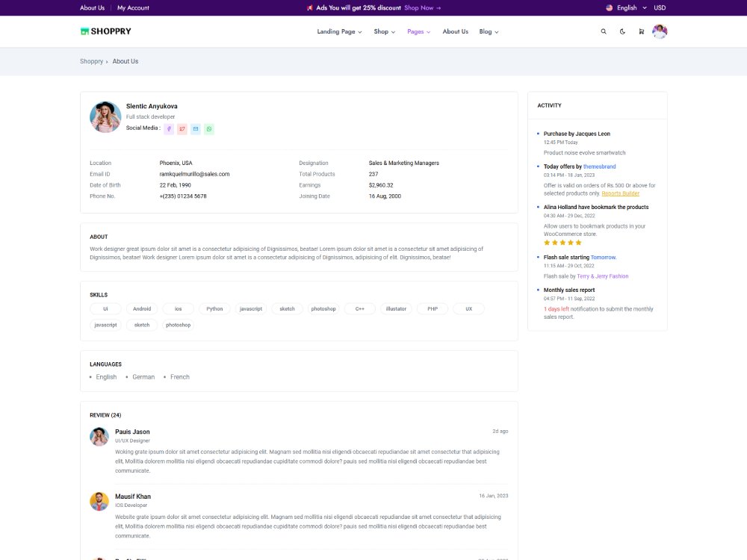Expand the Shop menu dropdown
The width and height of the screenshot is (747, 560).
384,31
